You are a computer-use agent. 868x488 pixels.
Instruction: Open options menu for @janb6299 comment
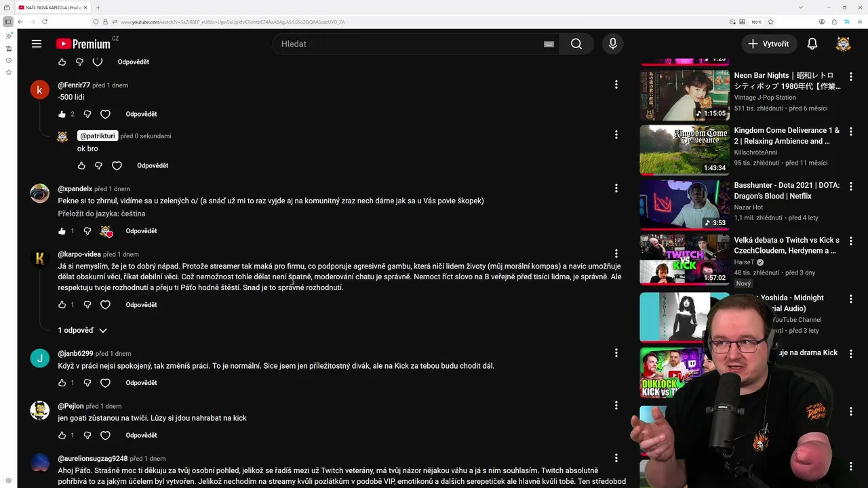click(x=616, y=352)
